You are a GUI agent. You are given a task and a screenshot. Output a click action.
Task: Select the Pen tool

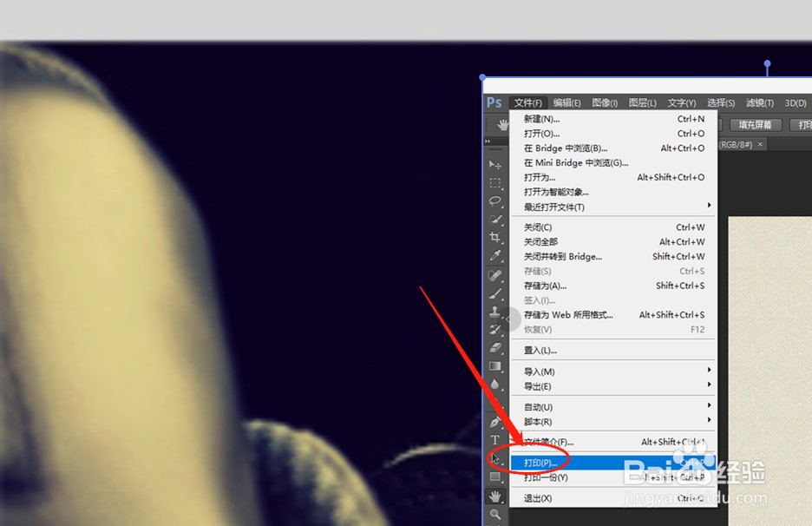(495, 422)
